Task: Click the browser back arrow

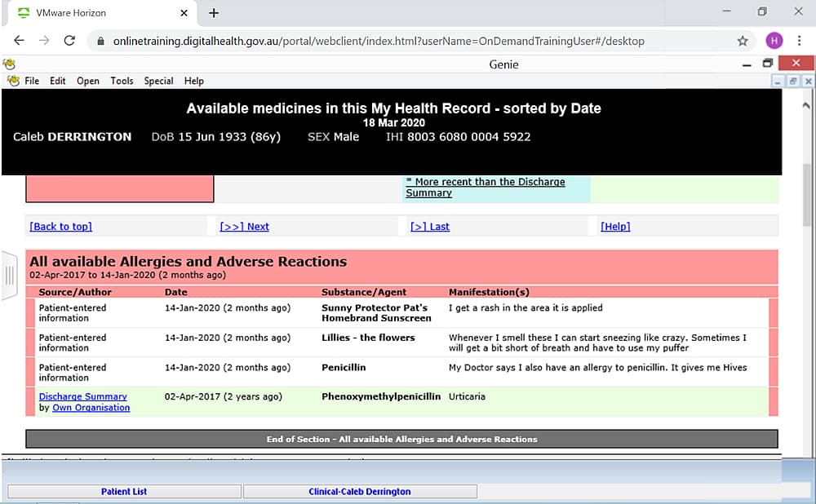Action: point(19,41)
